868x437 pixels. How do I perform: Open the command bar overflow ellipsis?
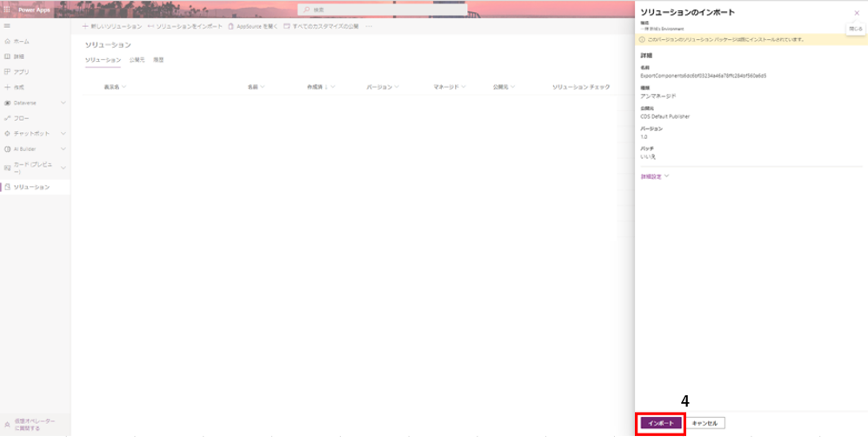coord(369,26)
